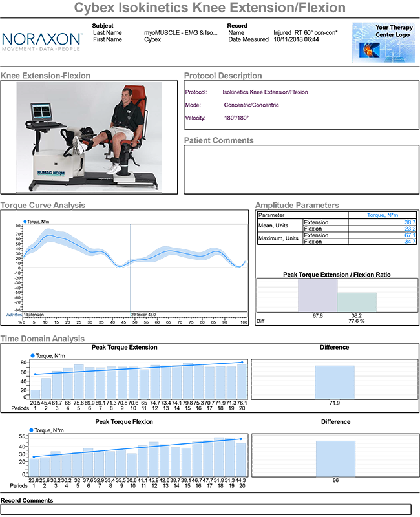Viewport: 420px width, 517px height.
Task: Click the 'Torque, N*m' column header in table
Action: tap(383, 215)
